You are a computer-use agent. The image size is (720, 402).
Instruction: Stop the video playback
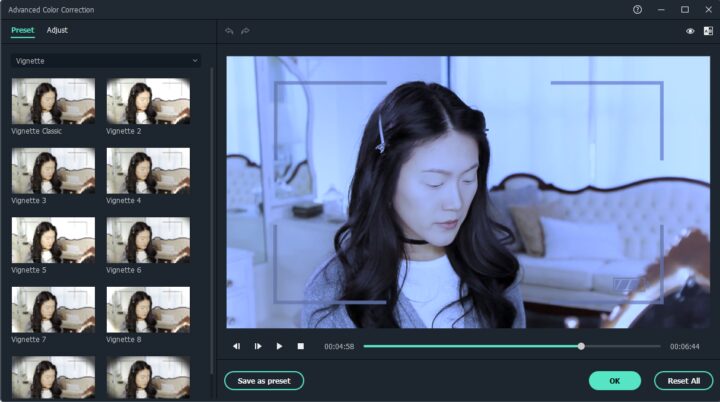tap(300, 346)
